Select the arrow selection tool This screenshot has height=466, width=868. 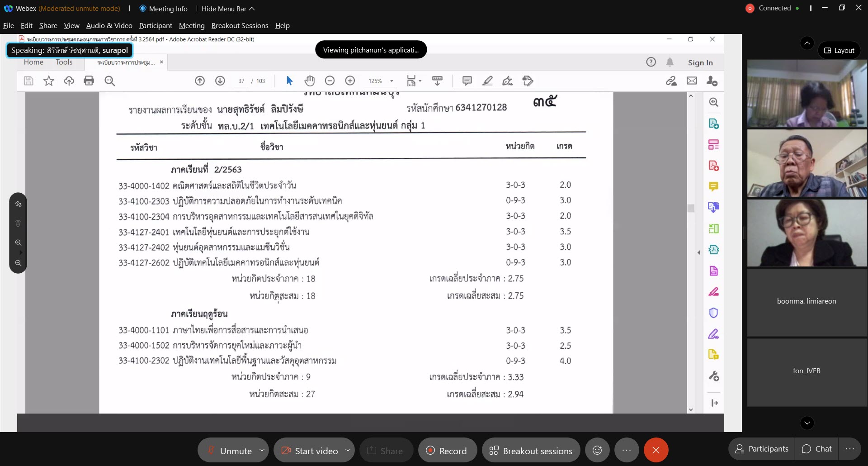[x=289, y=81]
